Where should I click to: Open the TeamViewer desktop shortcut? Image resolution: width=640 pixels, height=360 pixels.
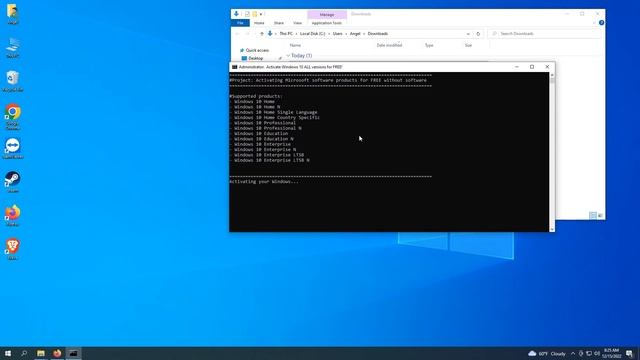click(x=13, y=148)
